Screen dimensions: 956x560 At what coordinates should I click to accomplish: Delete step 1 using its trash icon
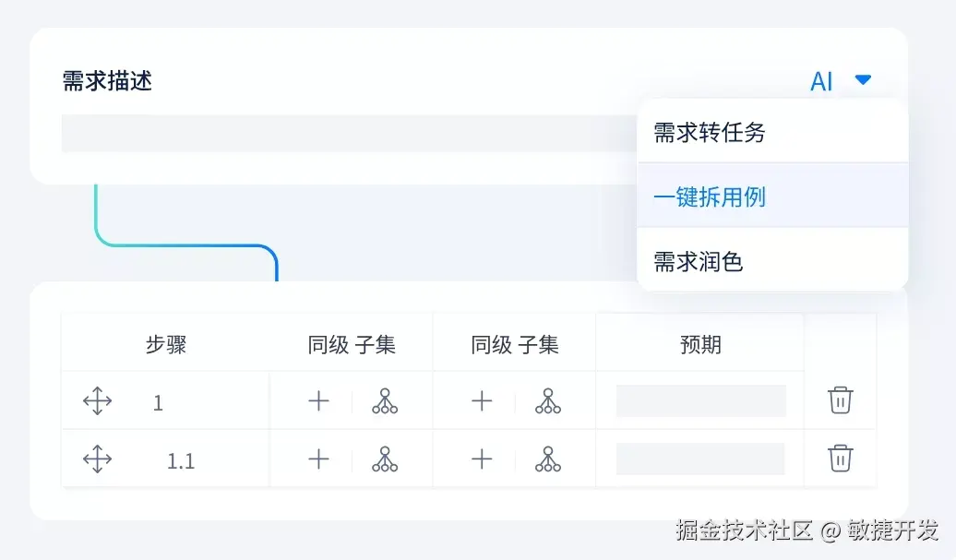pyautogui.click(x=841, y=401)
